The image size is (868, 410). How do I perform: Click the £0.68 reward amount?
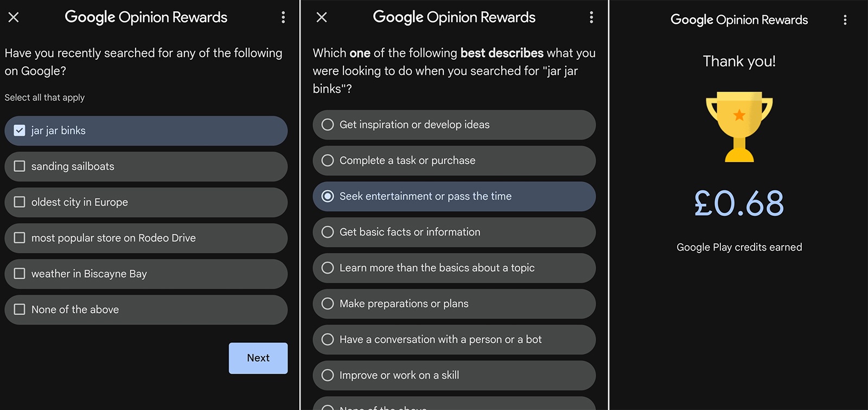tap(739, 203)
